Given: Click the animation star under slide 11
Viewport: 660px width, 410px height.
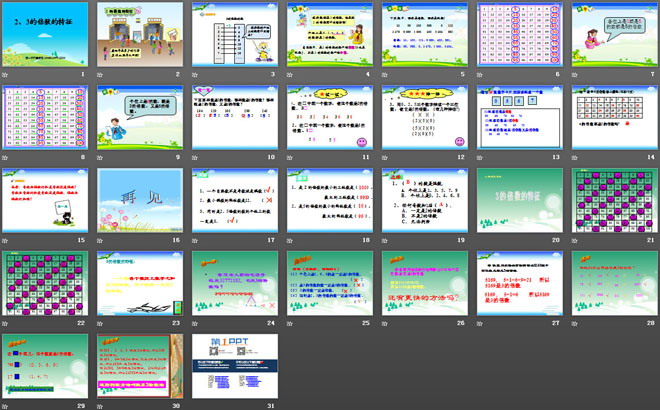Looking at the screenshot, I should [290, 158].
